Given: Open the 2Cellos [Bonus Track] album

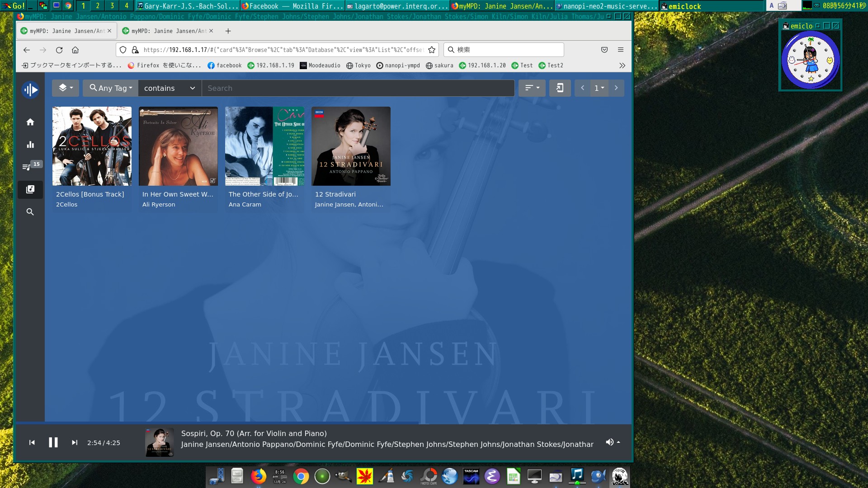Looking at the screenshot, I should pos(92,146).
